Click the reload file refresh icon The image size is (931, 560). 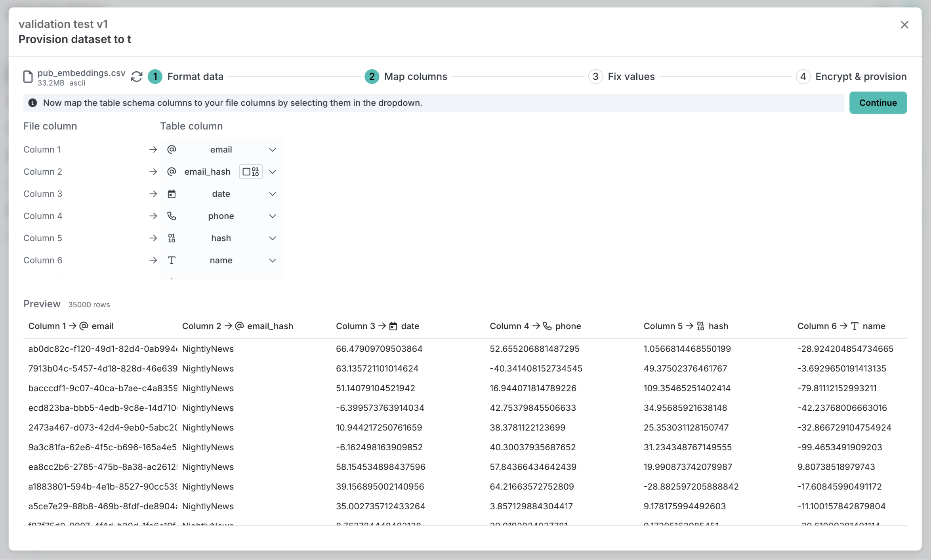pos(136,76)
